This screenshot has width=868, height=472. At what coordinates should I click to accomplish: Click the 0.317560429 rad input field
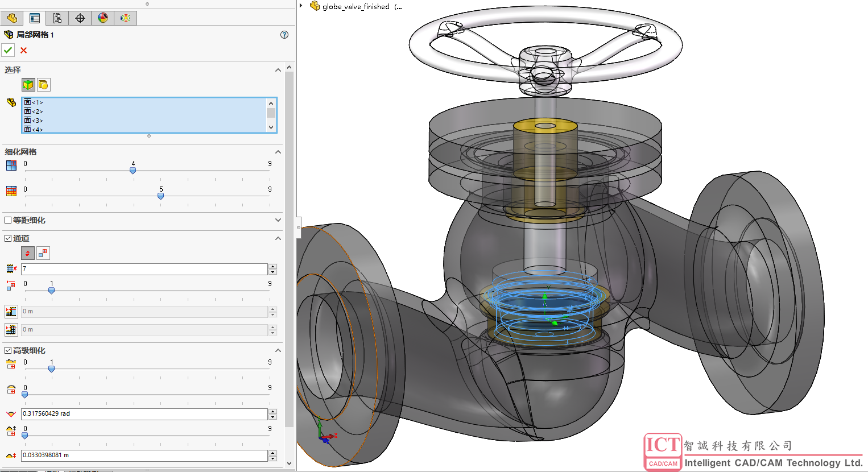(x=144, y=414)
